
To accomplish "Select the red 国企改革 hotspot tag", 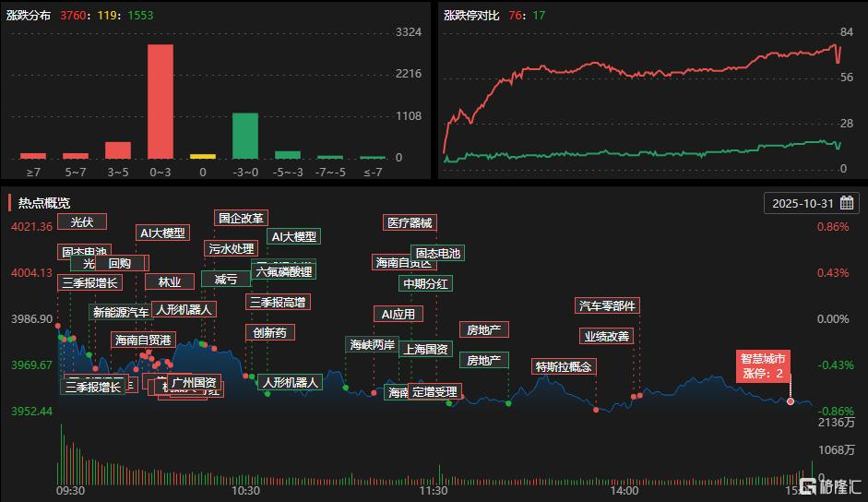I will 241,219.
